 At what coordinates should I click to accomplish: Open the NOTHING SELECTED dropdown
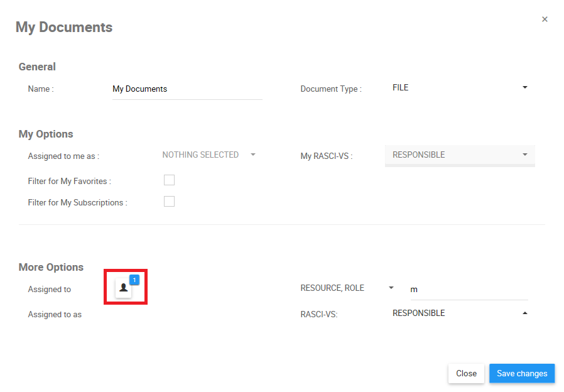(200, 155)
